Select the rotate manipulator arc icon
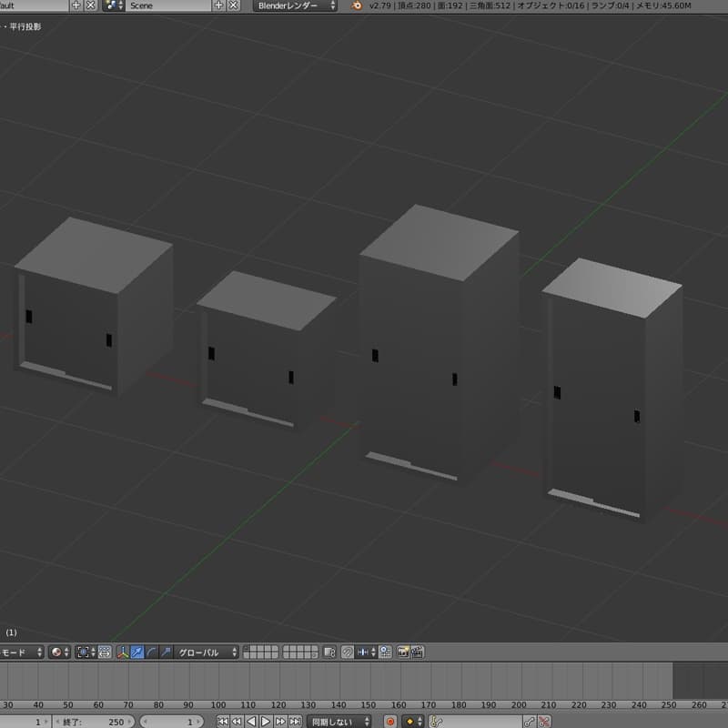 [151, 652]
